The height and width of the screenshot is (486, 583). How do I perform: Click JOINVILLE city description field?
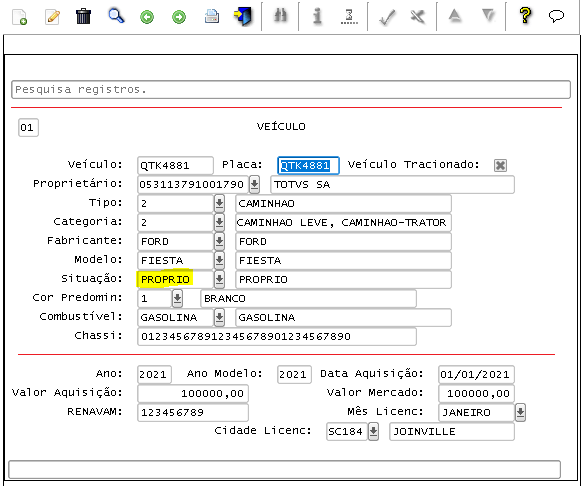pos(452,431)
